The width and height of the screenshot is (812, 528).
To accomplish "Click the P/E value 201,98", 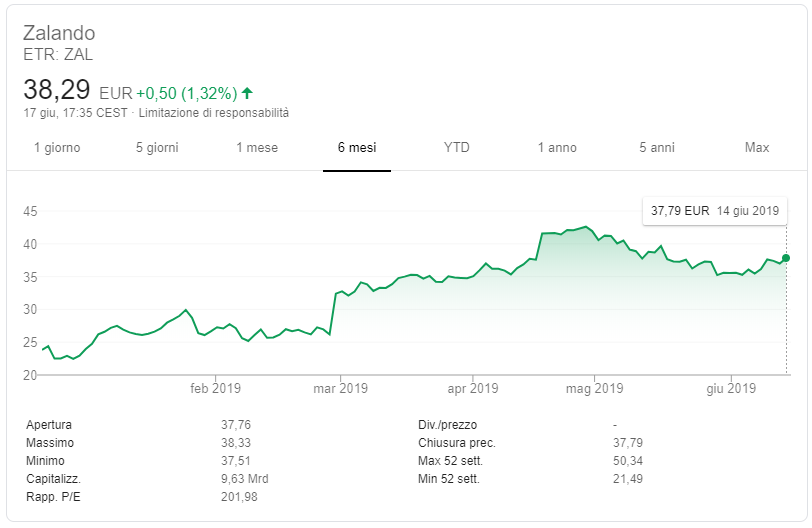I will click(239, 497).
